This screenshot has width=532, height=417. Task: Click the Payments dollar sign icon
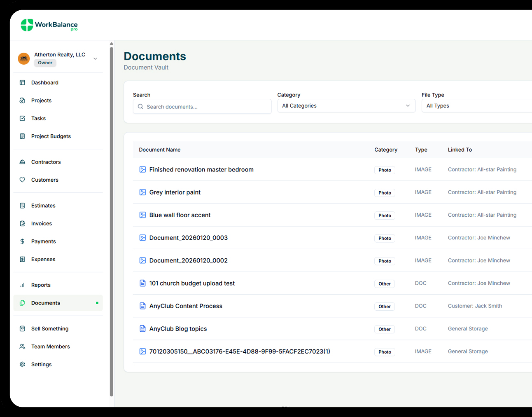[x=22, y=241]
